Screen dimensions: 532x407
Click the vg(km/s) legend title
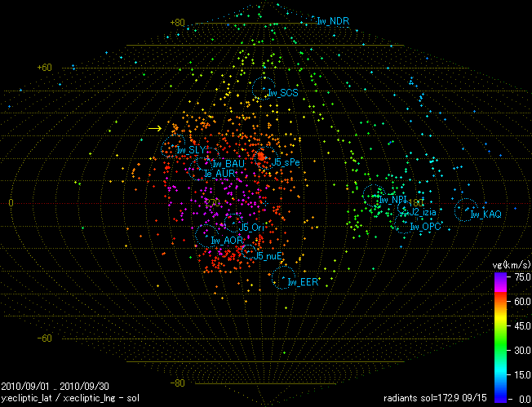tap(512, 264)
